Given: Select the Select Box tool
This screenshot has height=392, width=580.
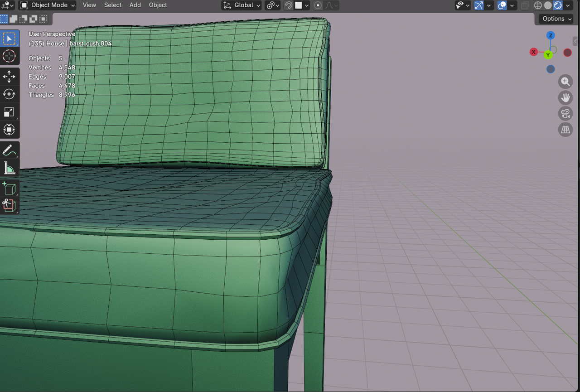Looking at the screenshot, I should (9, 39).
